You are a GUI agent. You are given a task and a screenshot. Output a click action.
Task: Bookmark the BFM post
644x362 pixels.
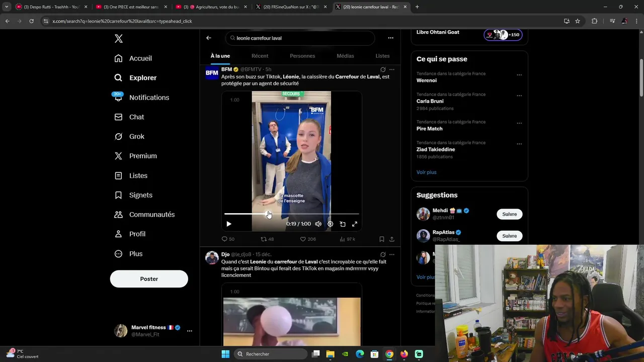click(382, 239)
